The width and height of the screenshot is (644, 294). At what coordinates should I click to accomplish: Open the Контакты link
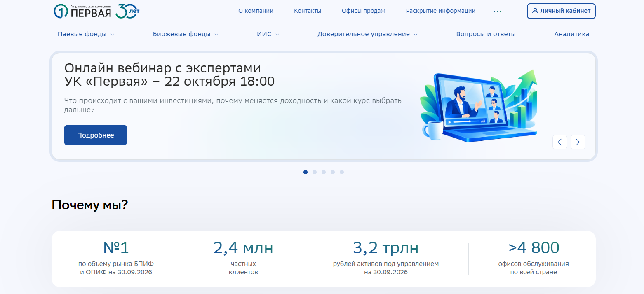pyautogui.click(x=308, y=11)
